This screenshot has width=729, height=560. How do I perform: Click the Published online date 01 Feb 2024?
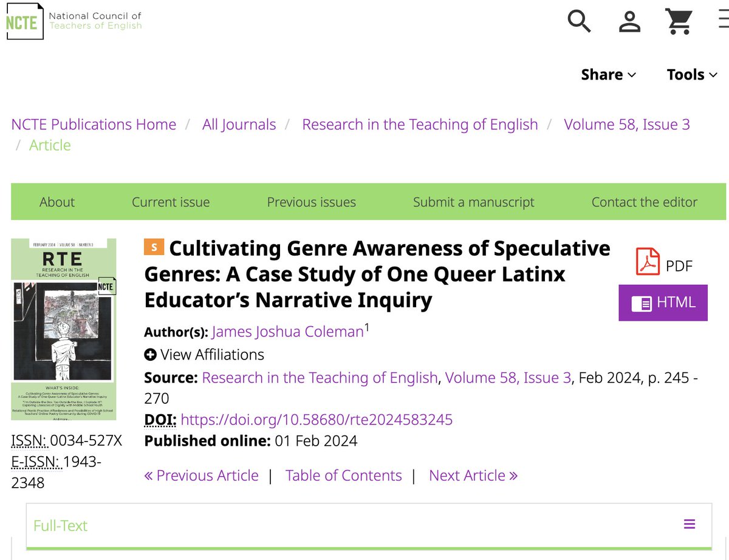pos(316,441)
